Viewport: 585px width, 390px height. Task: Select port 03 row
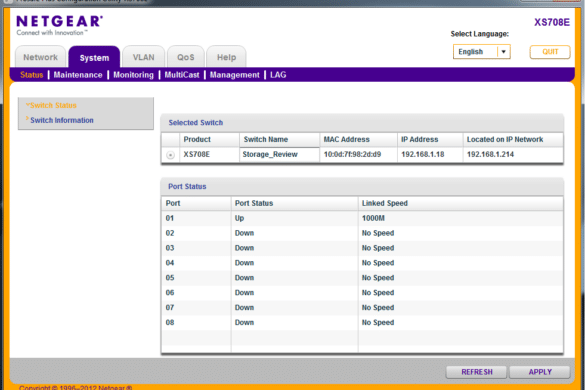[362, 248]
